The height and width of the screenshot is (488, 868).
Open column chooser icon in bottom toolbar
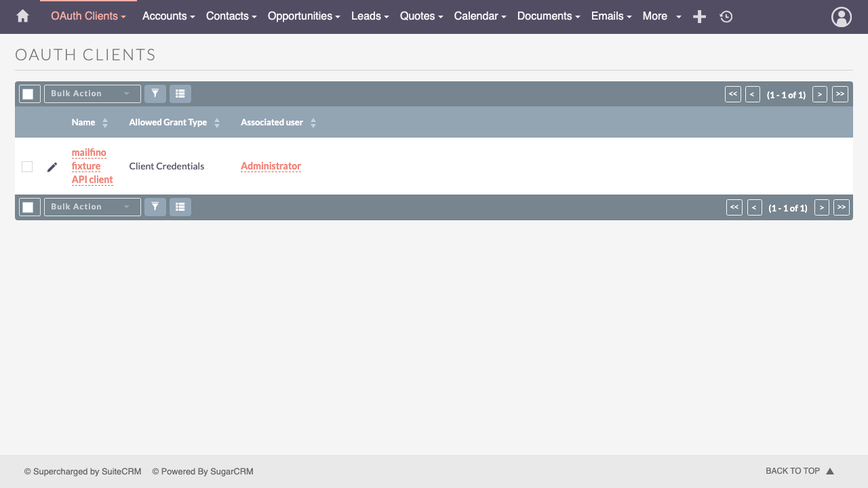(180, 207)
